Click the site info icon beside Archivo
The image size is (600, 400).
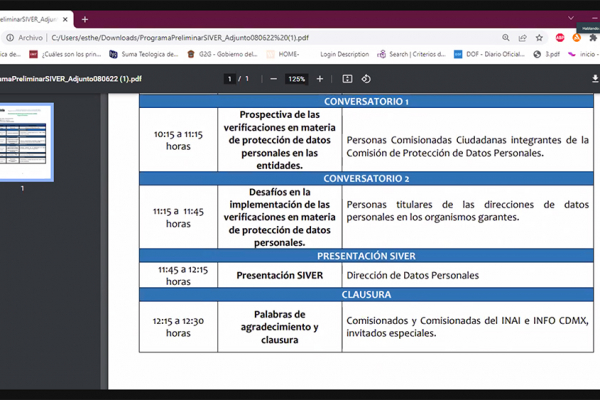(10, 38)
